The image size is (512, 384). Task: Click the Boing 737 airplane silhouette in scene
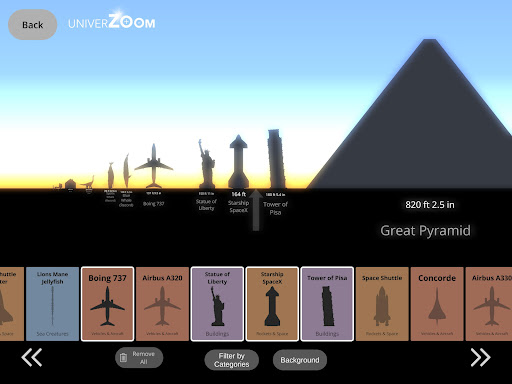click(x=154, y=166)
